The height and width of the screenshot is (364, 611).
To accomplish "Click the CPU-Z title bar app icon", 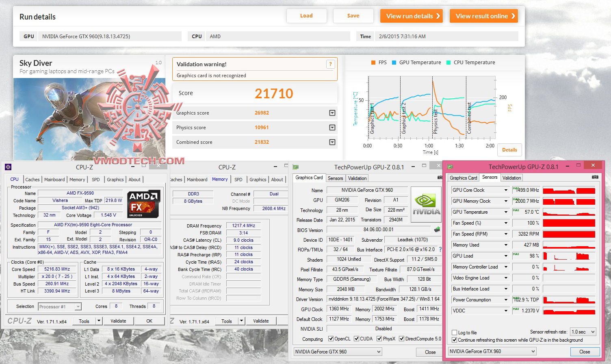I will (x=8, y=167).
